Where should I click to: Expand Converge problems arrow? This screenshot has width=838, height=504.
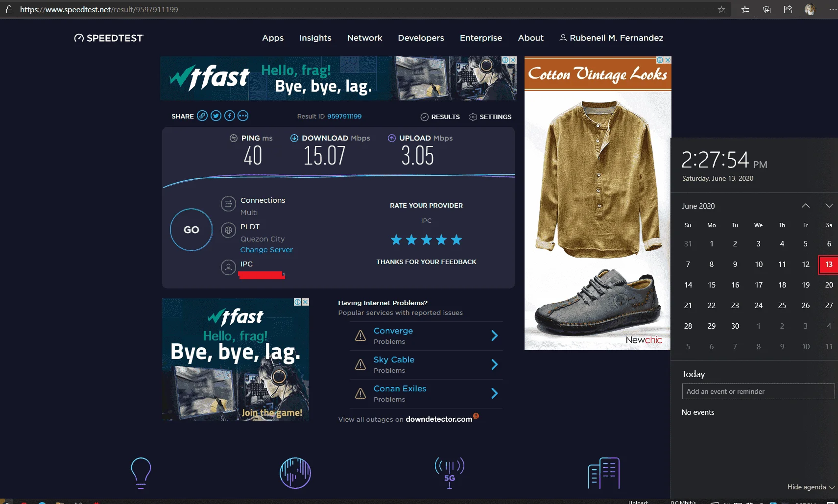coord(494,336)
